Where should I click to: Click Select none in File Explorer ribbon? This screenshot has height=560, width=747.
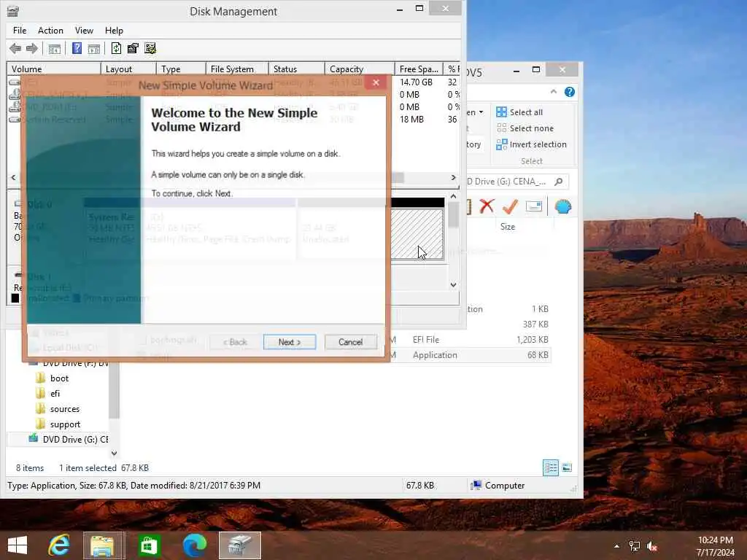(x=525, y=128)
